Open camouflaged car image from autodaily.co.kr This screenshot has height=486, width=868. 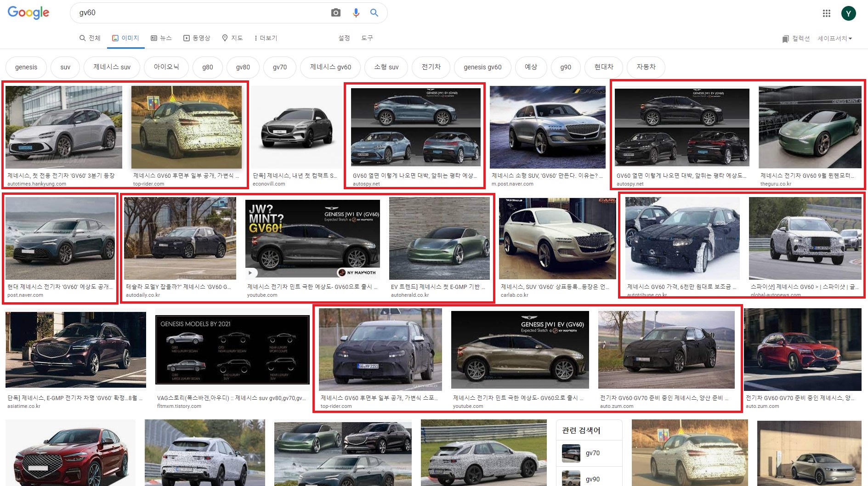(180, 238)
